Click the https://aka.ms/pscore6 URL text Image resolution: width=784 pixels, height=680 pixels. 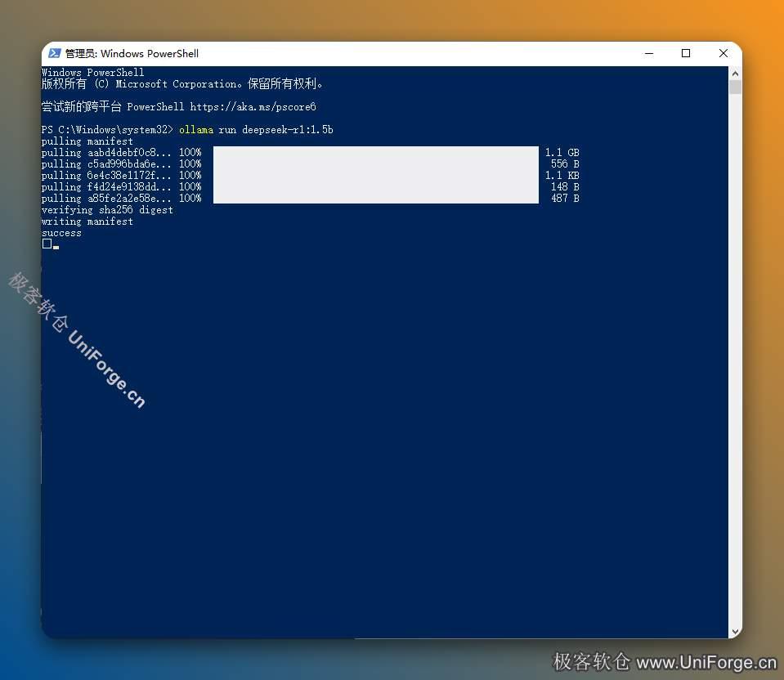253,107
